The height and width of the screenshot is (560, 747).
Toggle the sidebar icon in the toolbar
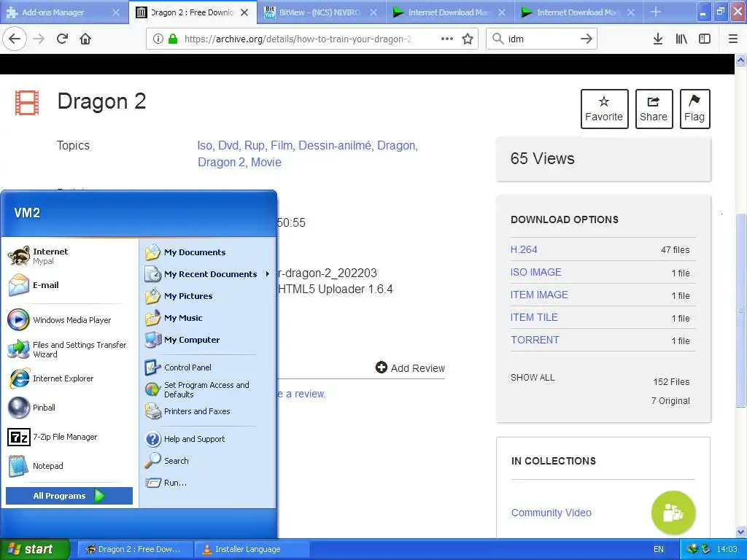[x=705, y=39]
